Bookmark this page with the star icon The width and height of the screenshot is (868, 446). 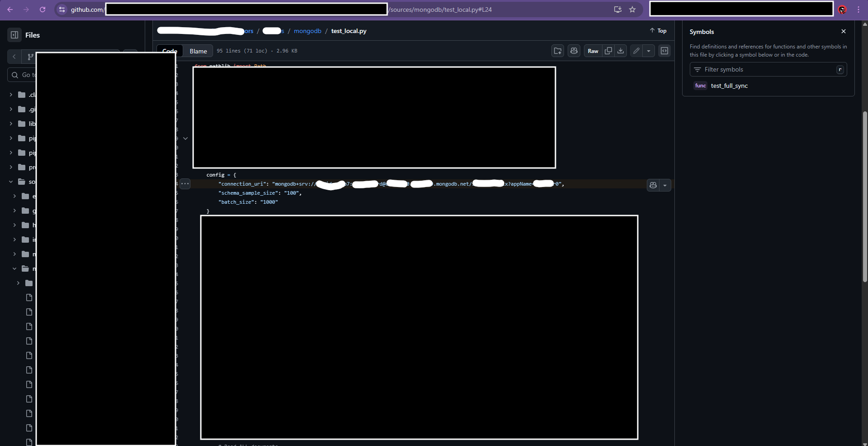tap(632, 10)
